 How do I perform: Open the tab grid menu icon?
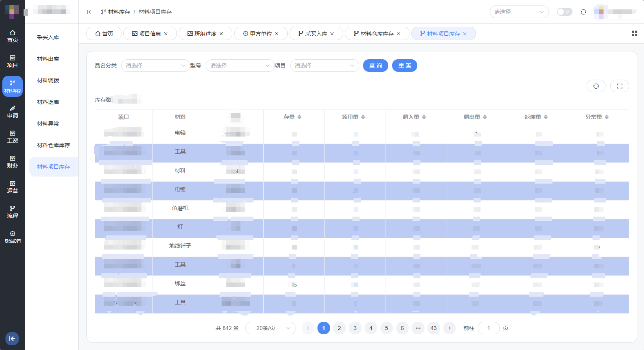pyautogui.click(x=635, y=33)
